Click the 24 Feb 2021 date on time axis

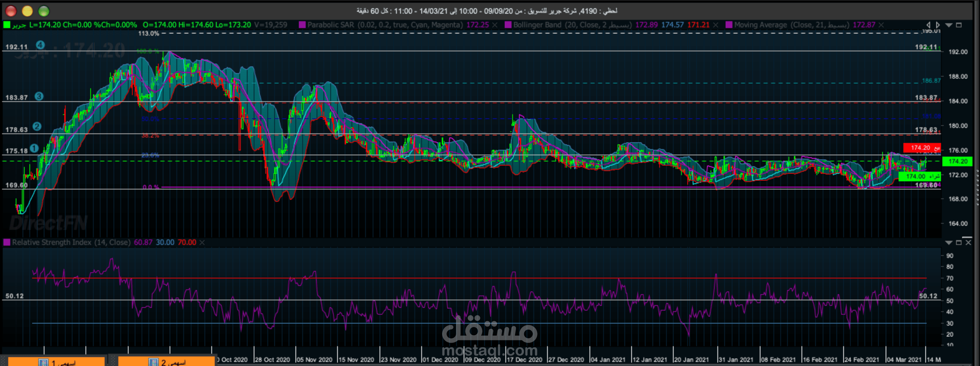pyautogui.click(x=862, y=360)
